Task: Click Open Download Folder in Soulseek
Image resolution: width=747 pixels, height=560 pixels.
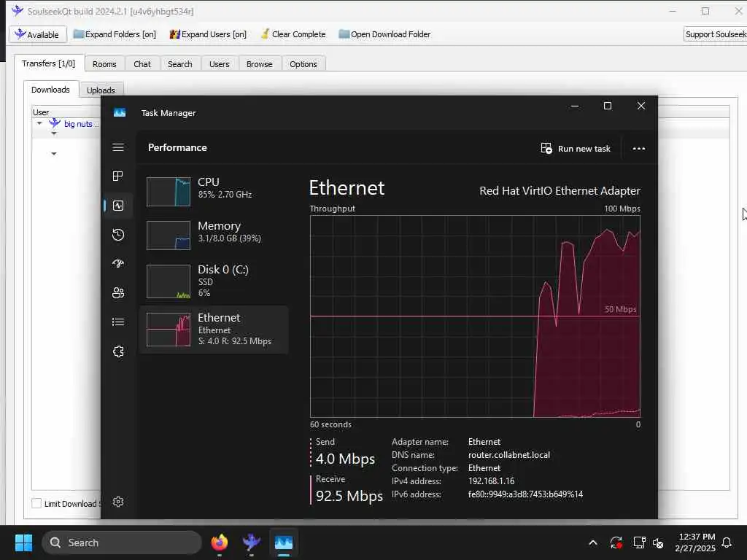Action: click(x=384, y=34)
